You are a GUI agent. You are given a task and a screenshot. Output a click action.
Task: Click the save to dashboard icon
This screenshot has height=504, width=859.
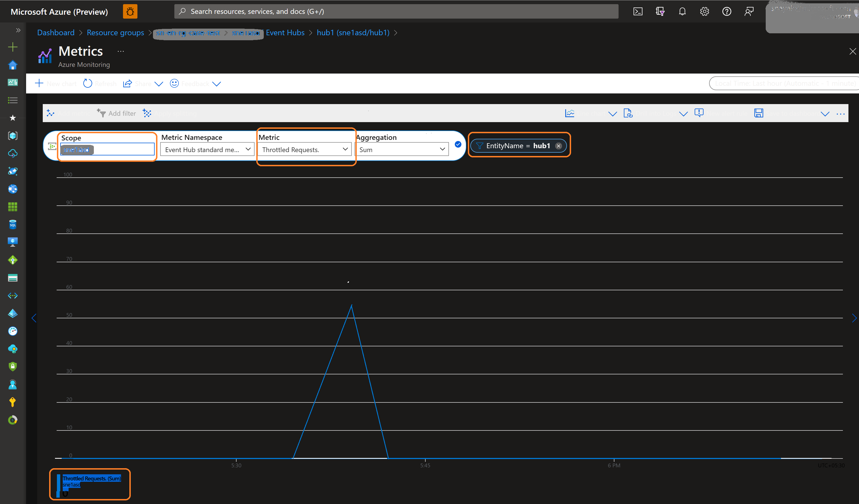758,113
